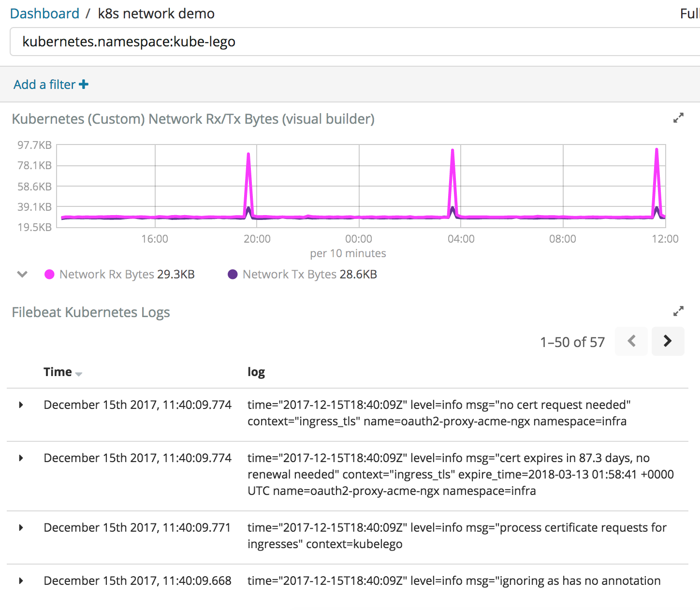Expand the "process certificate requests" log row
This screenshot has width=700, height=610.
pos(21,528)
